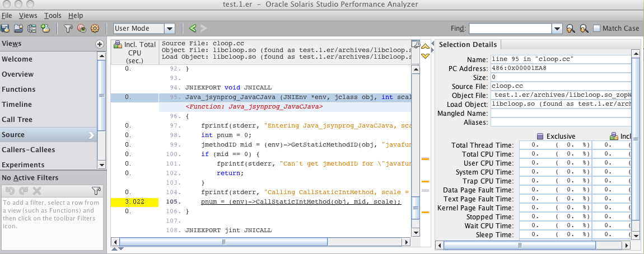Click funnel icon in the Active Filters panel
The image size is (644, 254).
[x=96, y=191]
